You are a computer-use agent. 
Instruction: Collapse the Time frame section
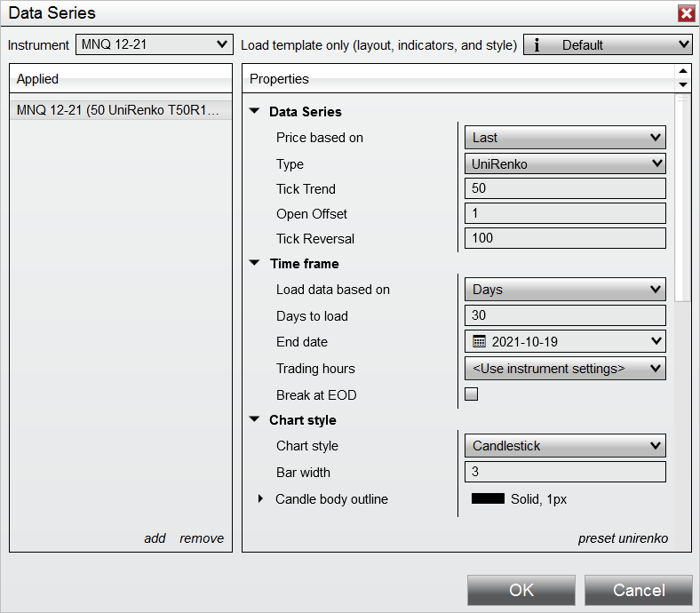coord(254,263)
